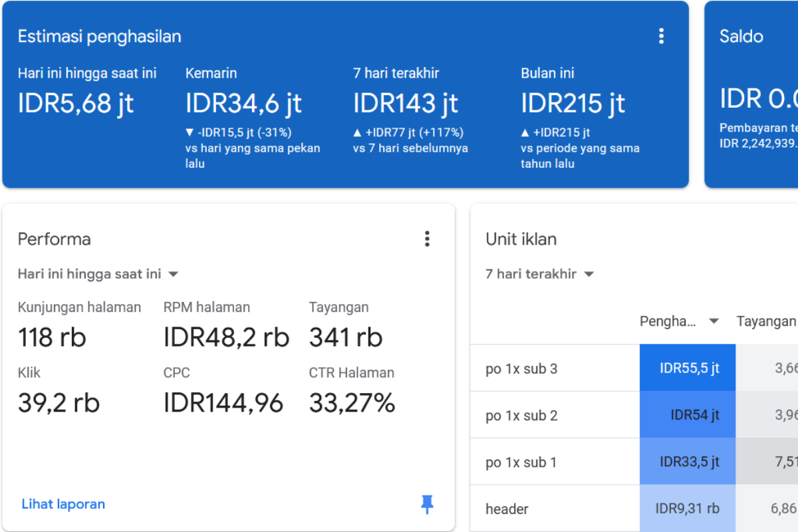
Task: Click the up-triangle indicator beside +IDR215 jt
Action: pos(525,132)
